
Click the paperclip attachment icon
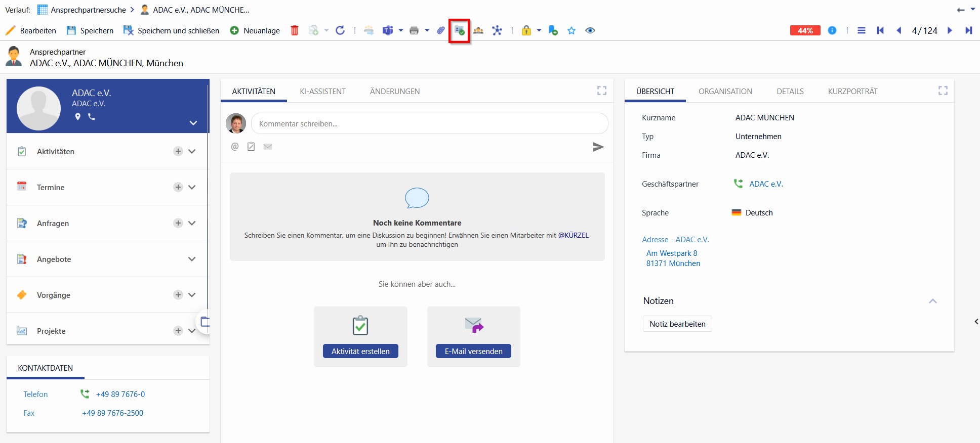point(441,30)
